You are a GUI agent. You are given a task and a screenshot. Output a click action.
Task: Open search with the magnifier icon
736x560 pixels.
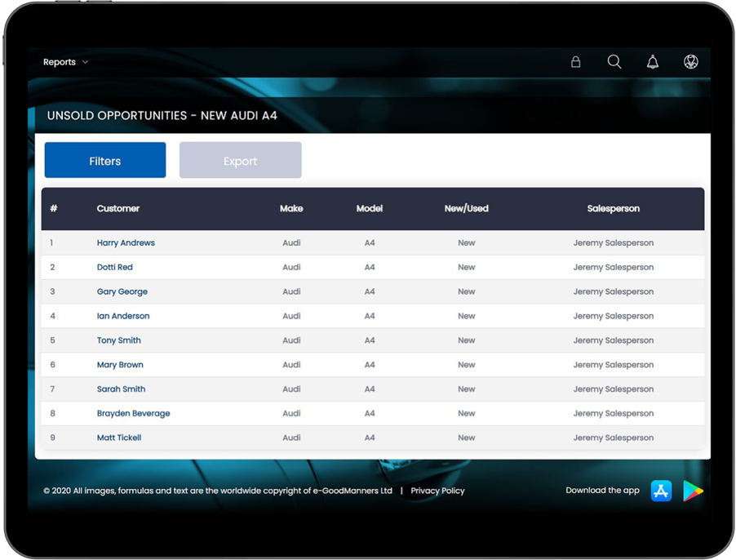tap(614, 62)
